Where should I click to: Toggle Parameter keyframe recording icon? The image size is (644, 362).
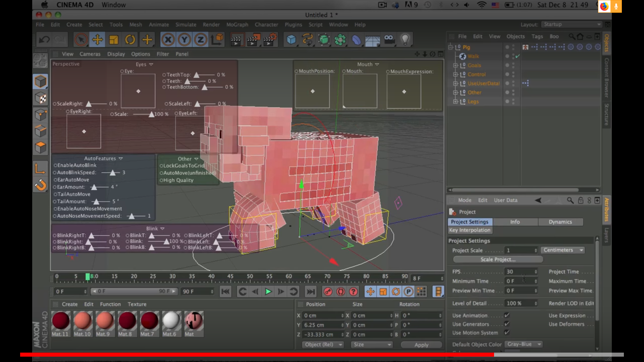(x=409, y=292)
